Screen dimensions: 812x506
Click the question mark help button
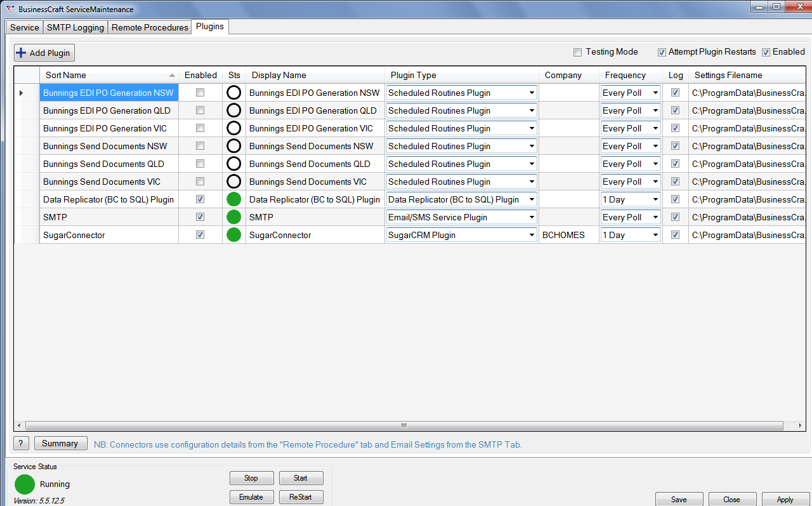tap(21, 443)
